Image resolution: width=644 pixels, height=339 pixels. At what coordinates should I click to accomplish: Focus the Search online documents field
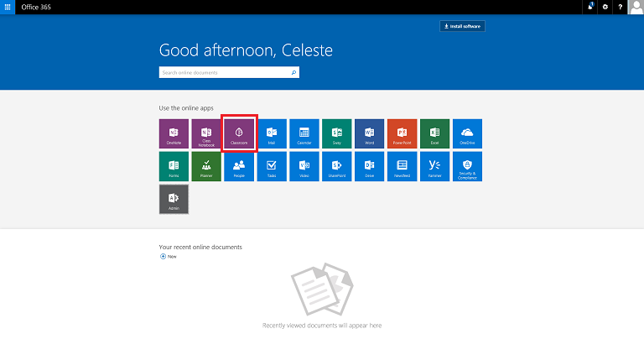tap(229, 72)
